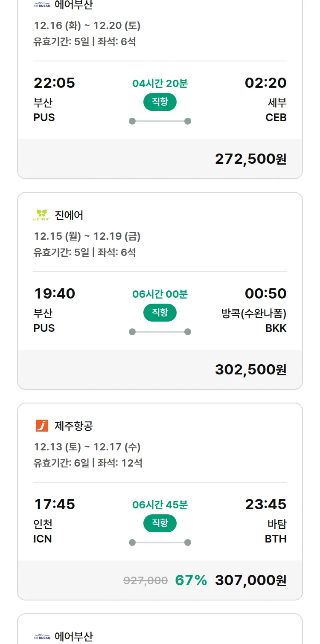Screen dimensions: 320x644
Task: Tap the Jin Air butterfly logo
Action: [42, 215]
